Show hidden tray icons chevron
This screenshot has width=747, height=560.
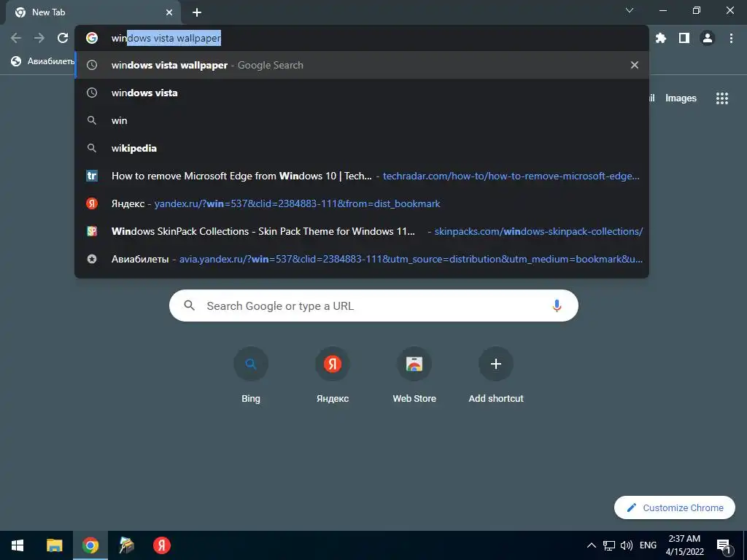[591, 545]
